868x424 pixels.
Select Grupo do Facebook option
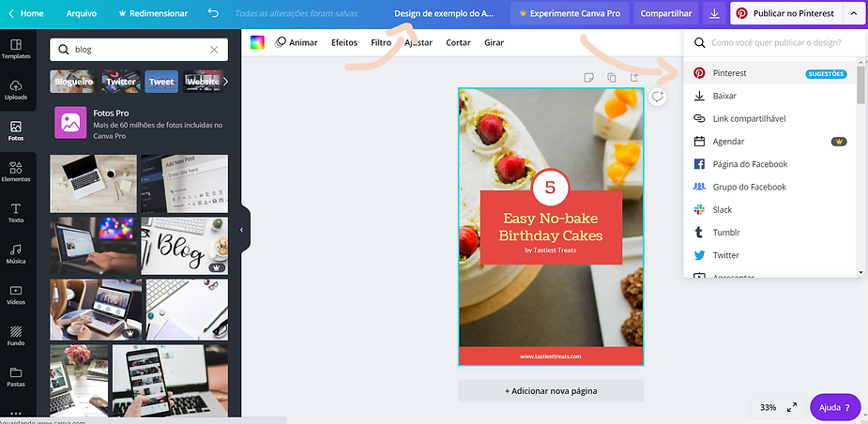click(770, 187)
